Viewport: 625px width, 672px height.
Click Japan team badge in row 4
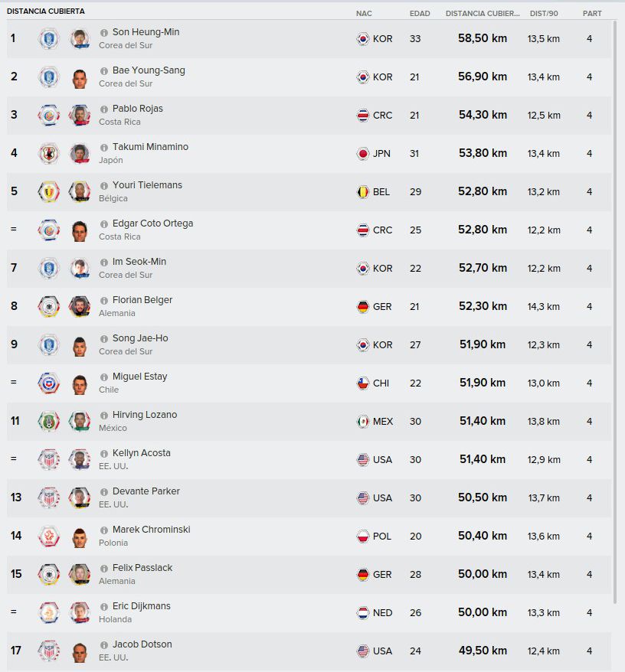click(x=48, y=153)
